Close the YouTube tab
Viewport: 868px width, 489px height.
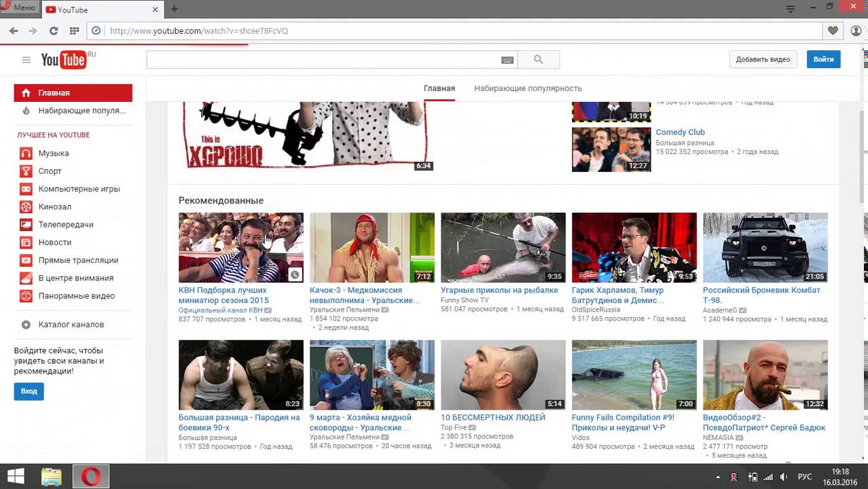coord(155,10)
